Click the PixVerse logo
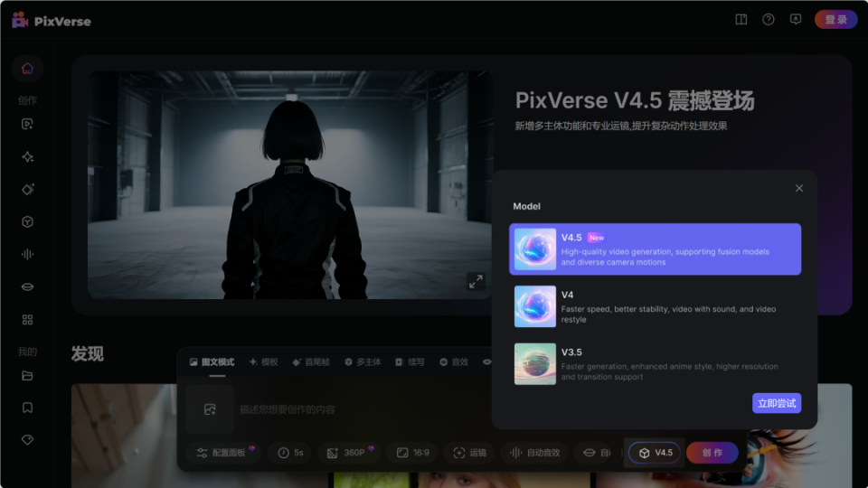The width and height of the screenshot is (868, 488). coord(51,21)
